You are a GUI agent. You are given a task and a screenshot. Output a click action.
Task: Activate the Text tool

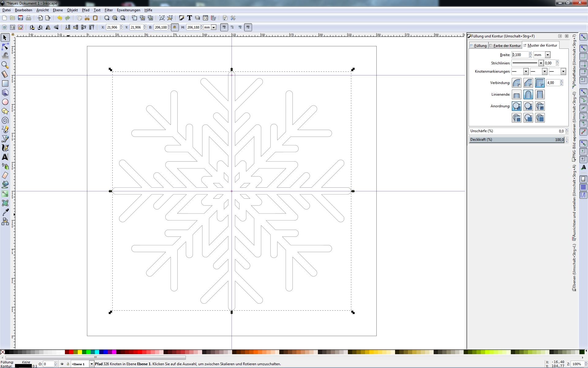pos(5,157)
